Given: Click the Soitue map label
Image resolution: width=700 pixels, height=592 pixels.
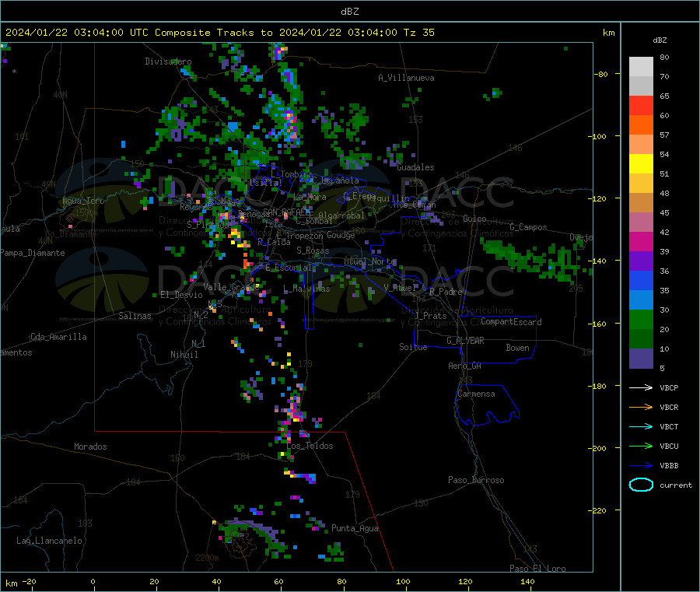Looking at the screenshot, I should tap(413, 347).
